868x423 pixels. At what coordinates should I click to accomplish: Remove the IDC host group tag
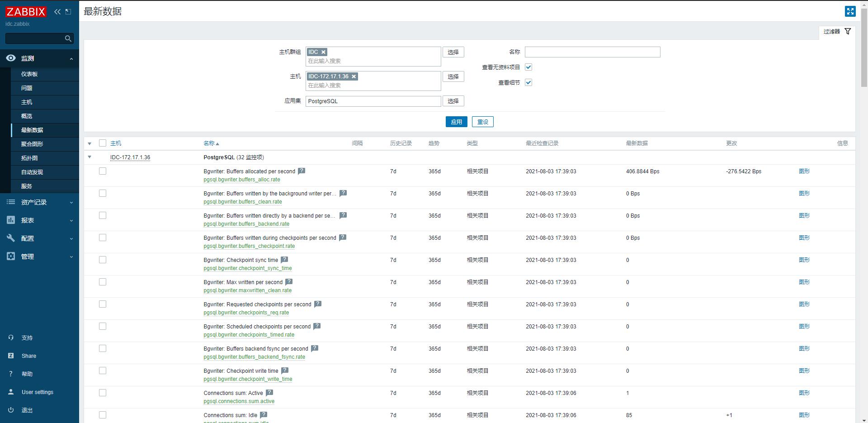click(x=323, y=52)
